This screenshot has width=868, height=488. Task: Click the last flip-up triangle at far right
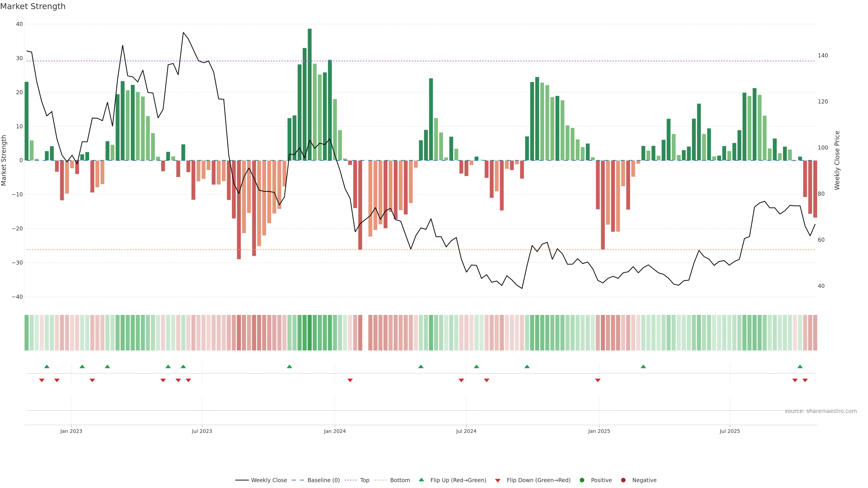click(800, 366)
